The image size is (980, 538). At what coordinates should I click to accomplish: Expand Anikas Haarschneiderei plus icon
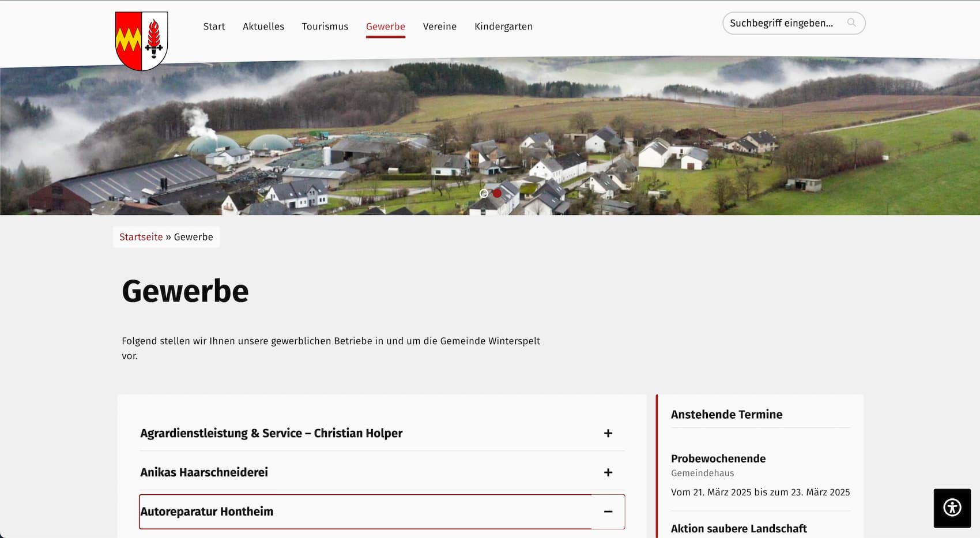[608, 472]
